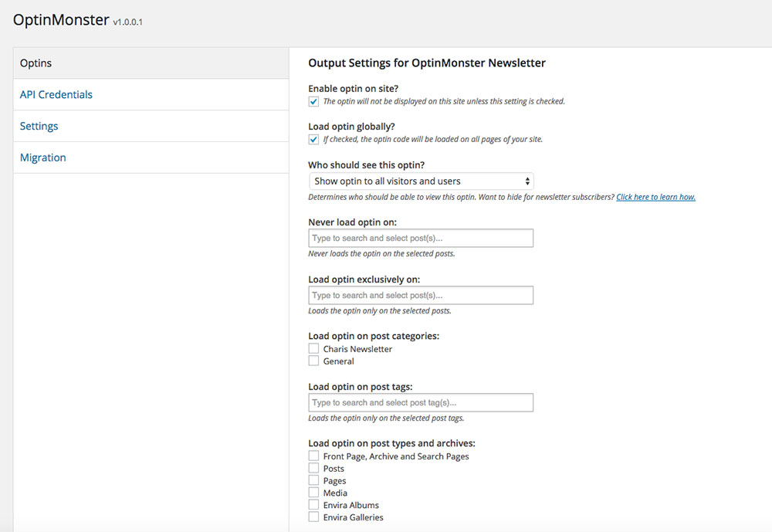Enable the Envira Galleries checkbox
Screen dimensions: 772x532
point(313,517)
